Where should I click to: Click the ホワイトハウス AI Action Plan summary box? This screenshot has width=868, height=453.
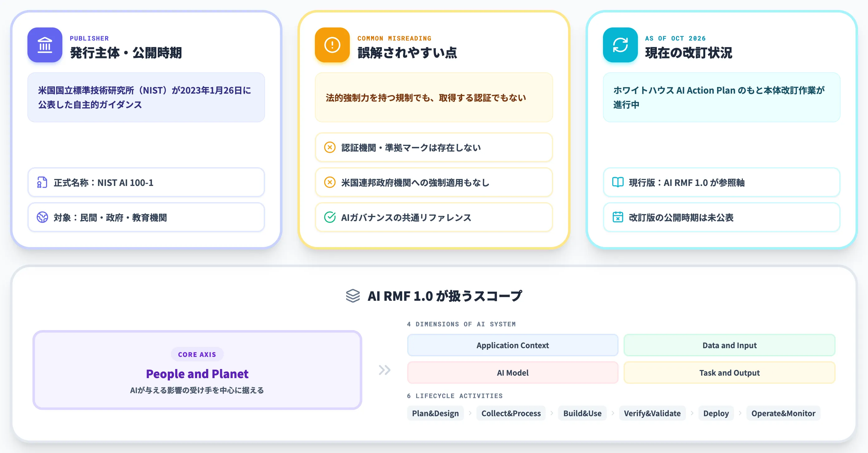[x=721, y=97]
